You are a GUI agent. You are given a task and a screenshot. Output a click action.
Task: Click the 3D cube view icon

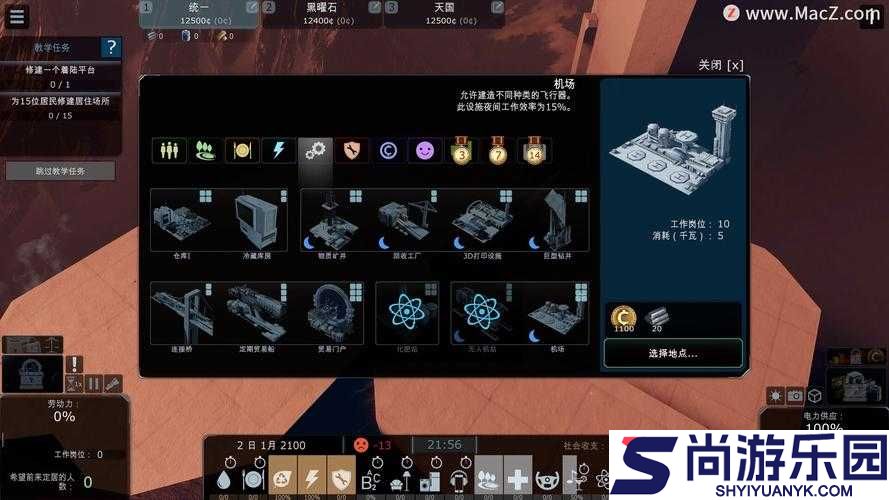click(x=815, y=395)
